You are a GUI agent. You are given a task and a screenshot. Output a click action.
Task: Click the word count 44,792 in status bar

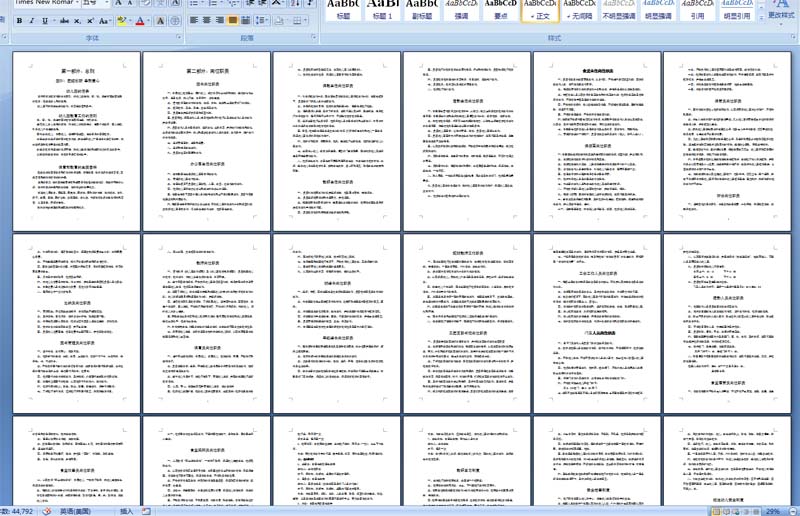coord(18,511)
